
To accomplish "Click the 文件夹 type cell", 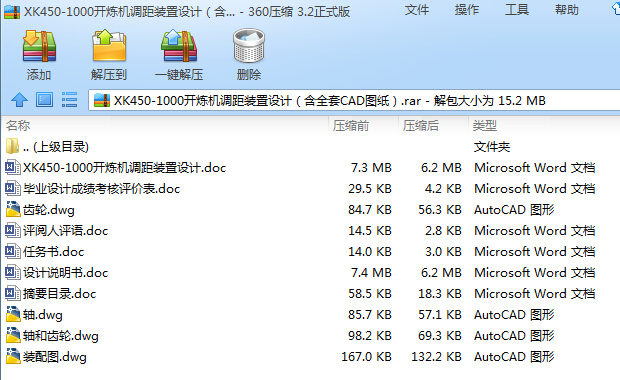I will (492, 147).
